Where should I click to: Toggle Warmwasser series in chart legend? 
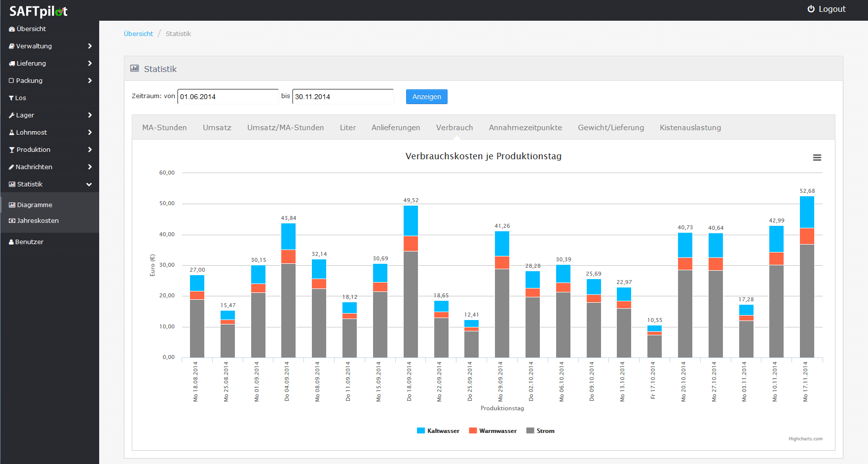492,431
